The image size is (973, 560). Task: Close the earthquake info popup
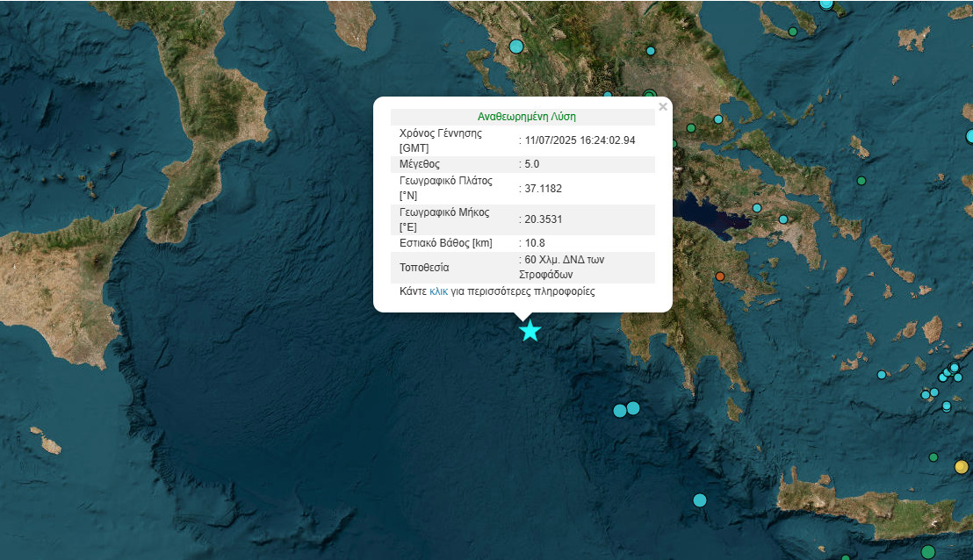tap(663, 107)
